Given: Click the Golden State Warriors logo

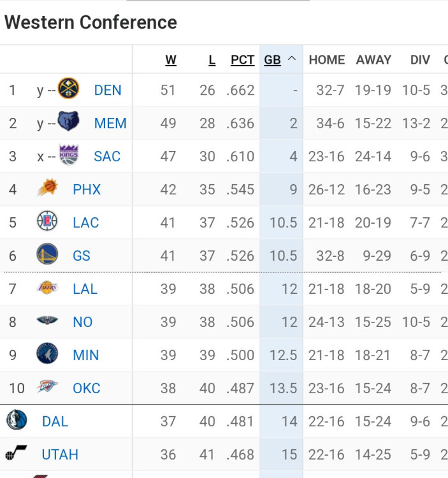Looking at the screenshot, I should 47,256.
